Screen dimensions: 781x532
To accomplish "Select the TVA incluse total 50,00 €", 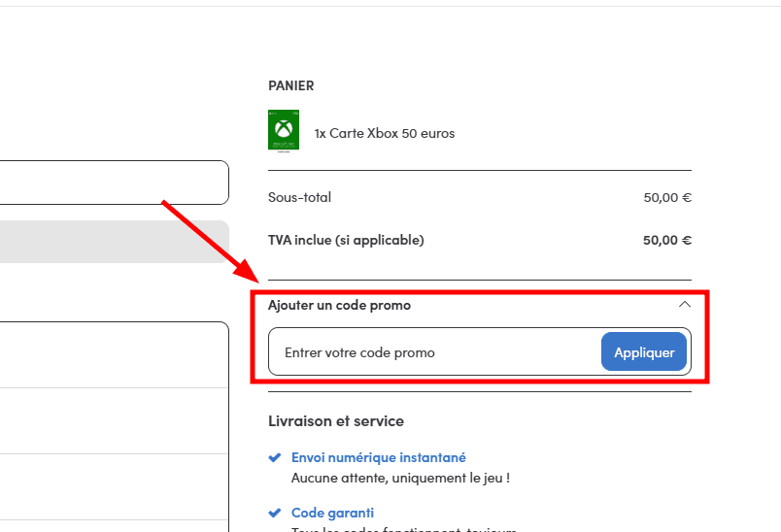I will point(667,241).
